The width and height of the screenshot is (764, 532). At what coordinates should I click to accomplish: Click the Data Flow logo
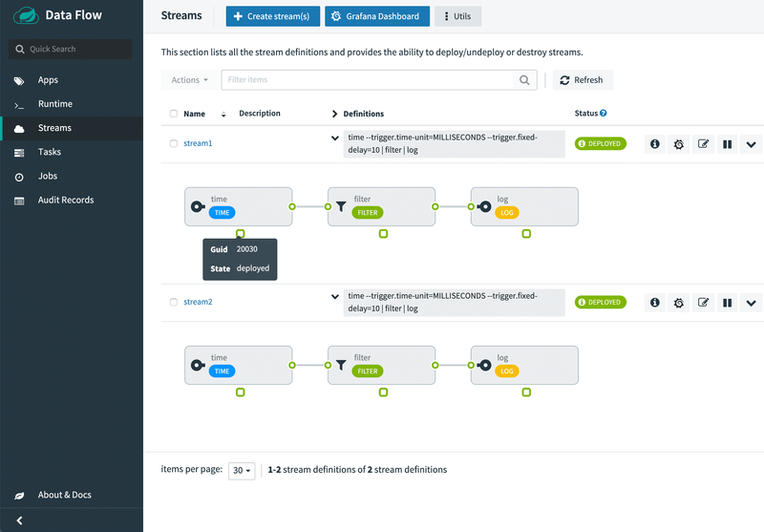click(27, 15)
